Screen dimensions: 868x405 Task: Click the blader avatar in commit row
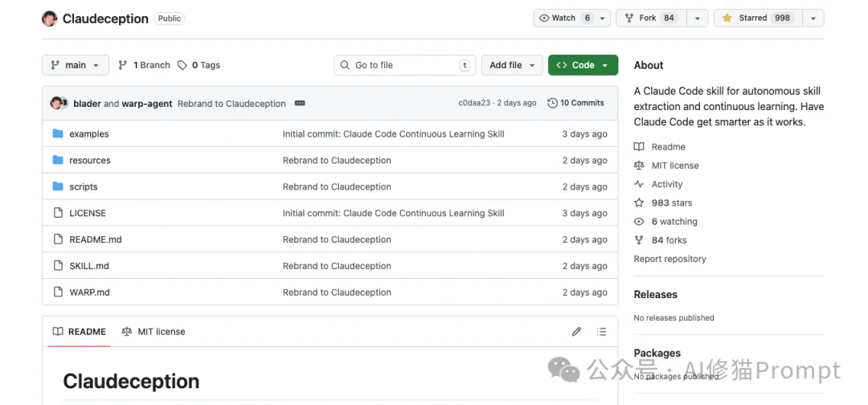[57, 104]
